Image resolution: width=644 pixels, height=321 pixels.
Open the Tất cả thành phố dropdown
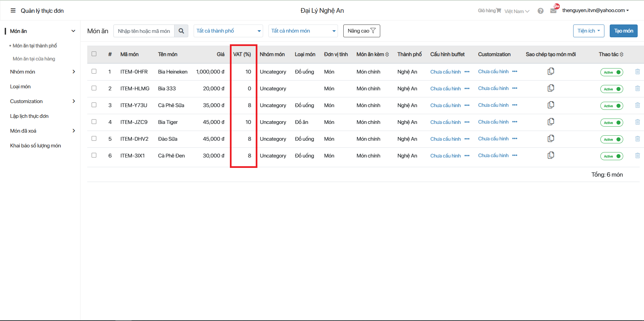click(x=228, y=31)
